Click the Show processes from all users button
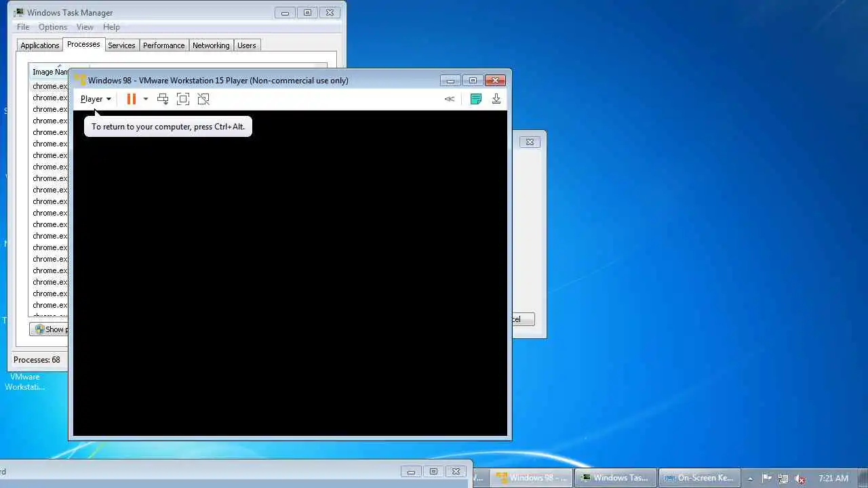This screenshot has height=488, width=868. (49, 329)
